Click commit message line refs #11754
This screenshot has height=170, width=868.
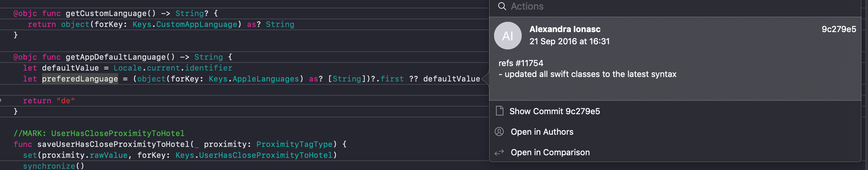[x=521, y=63]
